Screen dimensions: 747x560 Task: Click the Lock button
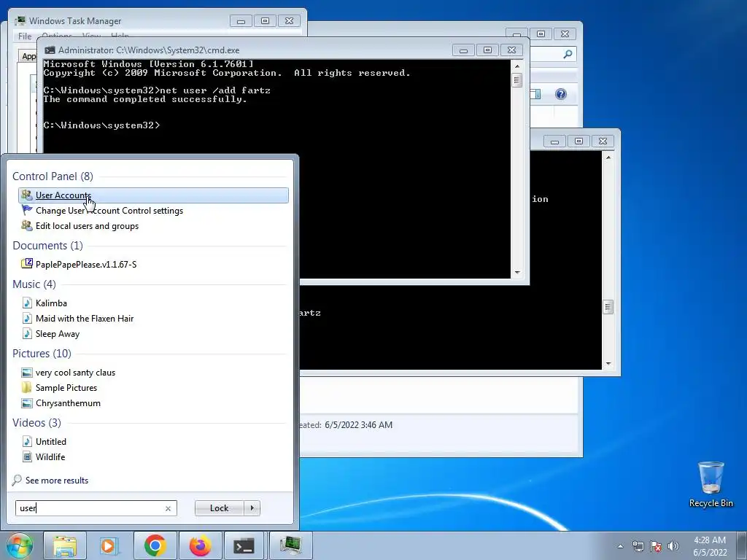(x=219, y=508)
